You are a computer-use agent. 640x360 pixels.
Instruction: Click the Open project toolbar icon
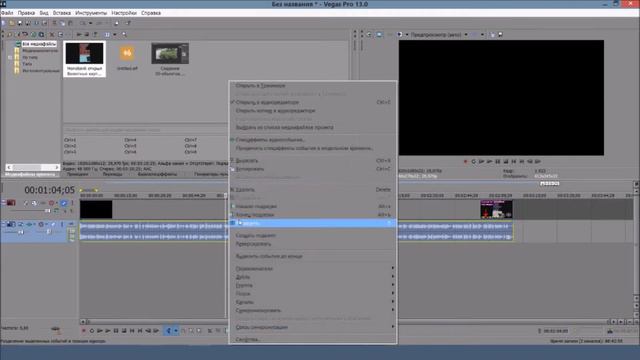point(12,23)
